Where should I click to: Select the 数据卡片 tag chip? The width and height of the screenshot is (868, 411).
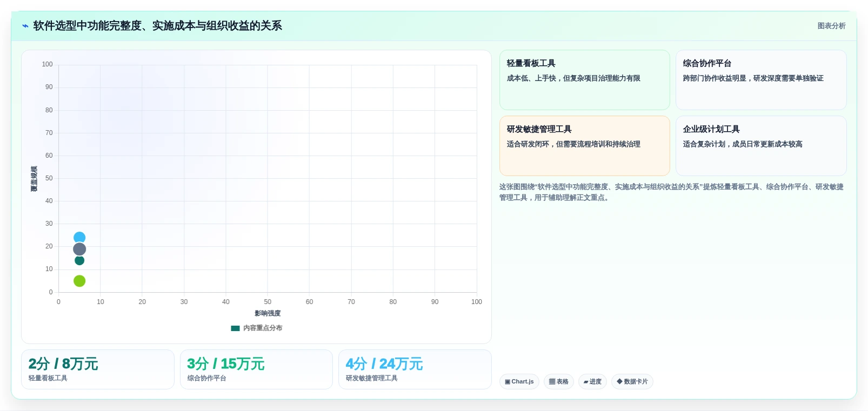(x=632, y=381)
